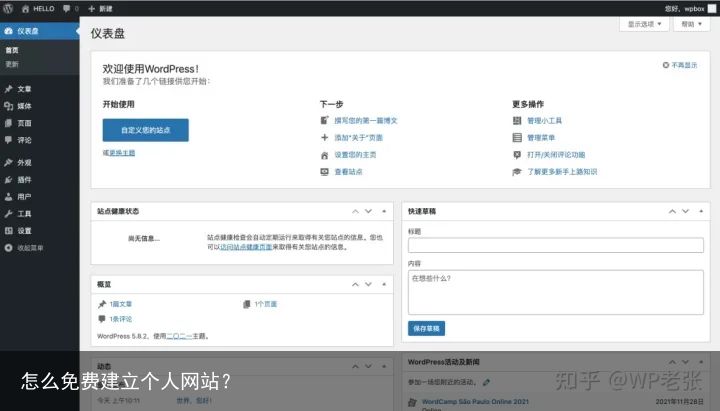Viewport: 720px width, 411px height.
Task: Open 添加"关于"页面 link
Action: pos(358,137)
